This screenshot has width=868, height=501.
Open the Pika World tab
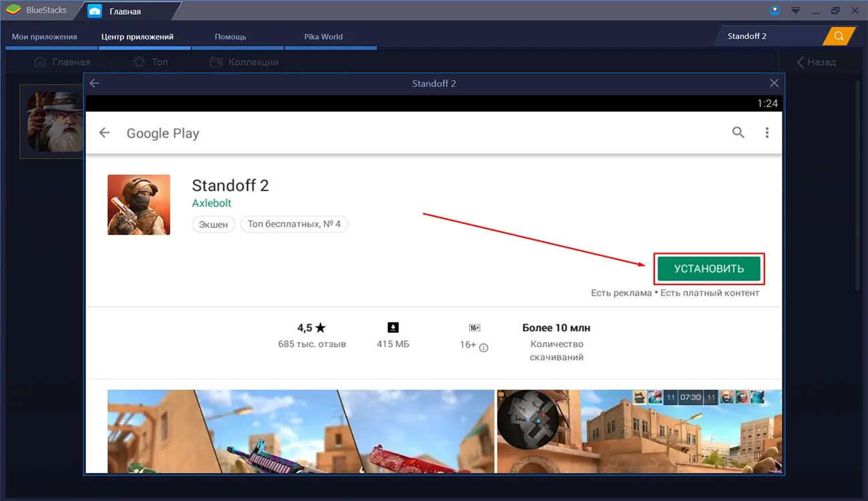point(324,37)
